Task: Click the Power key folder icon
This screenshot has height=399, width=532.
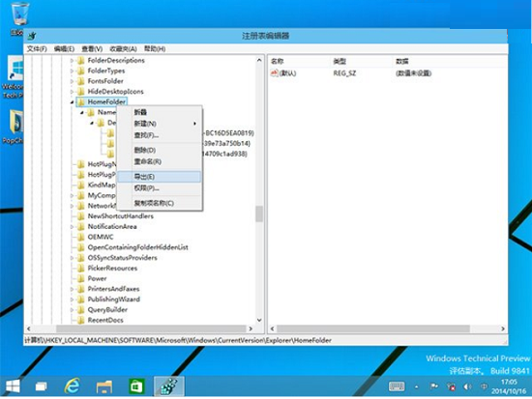Action: click(x=81, y=278)
